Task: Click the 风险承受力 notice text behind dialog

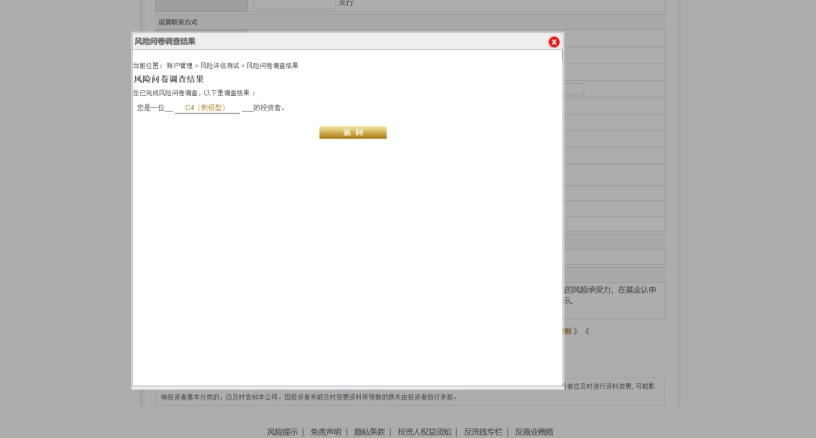Action: (x=610, y=290)
